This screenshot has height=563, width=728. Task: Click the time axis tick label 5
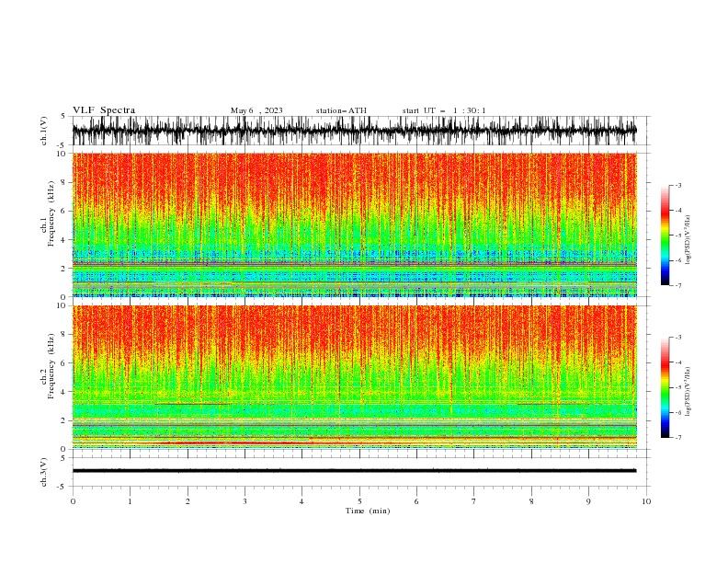coord(359,501)
